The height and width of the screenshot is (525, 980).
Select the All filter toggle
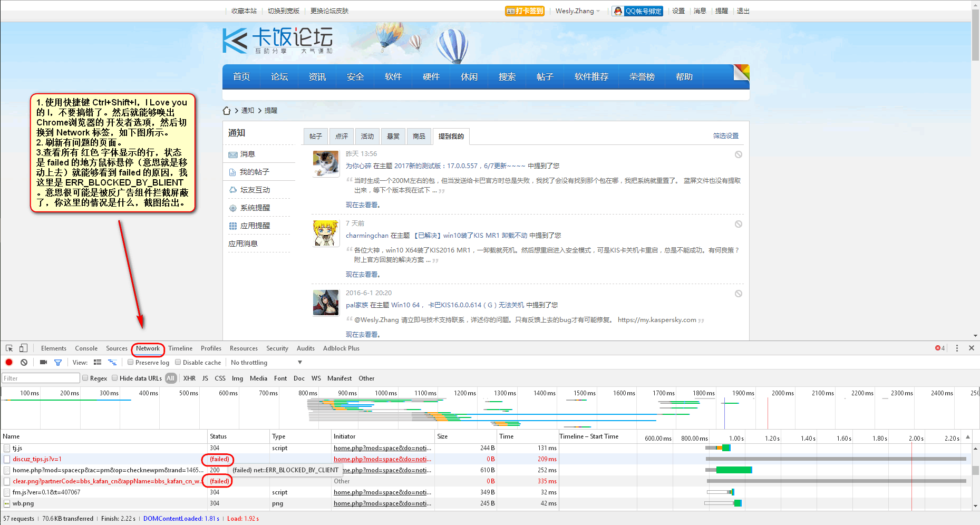170,378
